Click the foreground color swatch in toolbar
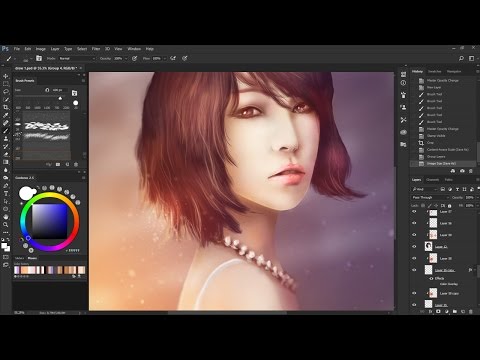480x360 pixels. click(x=4, y=246)
